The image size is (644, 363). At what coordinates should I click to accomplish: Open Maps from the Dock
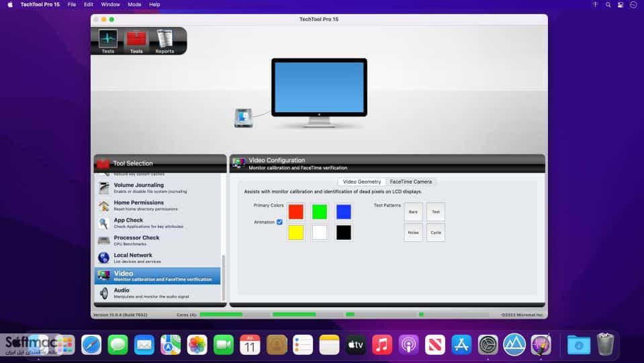[x=171, y=344]
